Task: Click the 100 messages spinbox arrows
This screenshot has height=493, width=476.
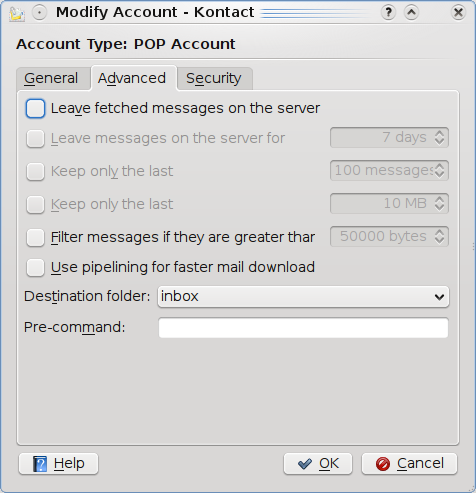Action: pyautogui.click(x=439, y=170)
